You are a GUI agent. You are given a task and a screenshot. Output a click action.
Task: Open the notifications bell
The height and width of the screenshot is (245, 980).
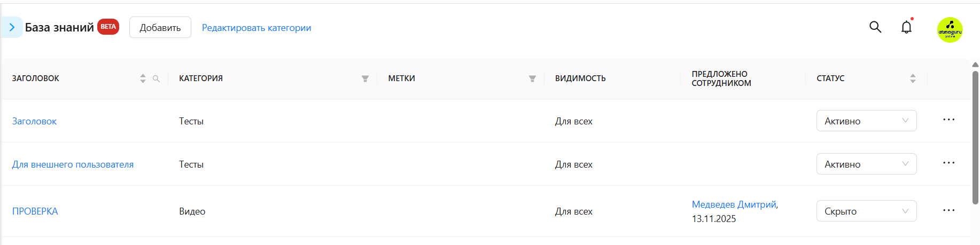(907, 27)
